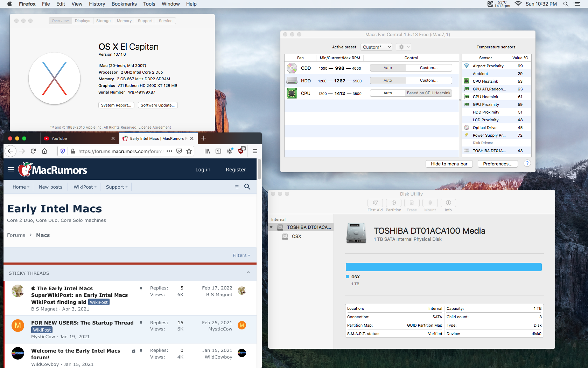This screenshot has width=588, height=368.
Task: Open FOR NEW USERS Startup Thread
Action: pos(82,323)
